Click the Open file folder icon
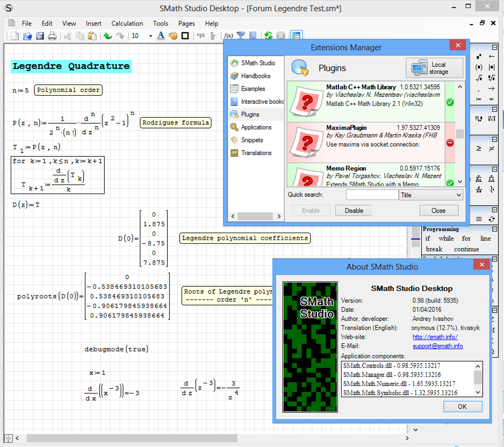 pos(27,36)
